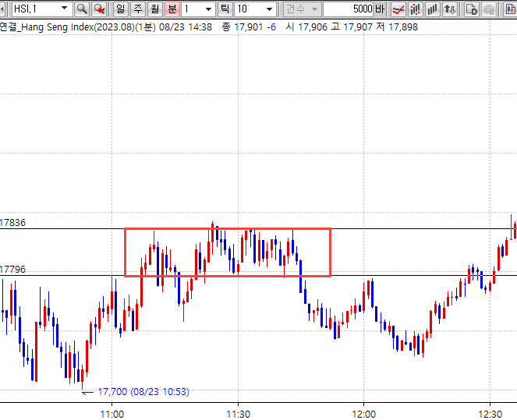The height and width of the screenshot is (420, 517).
Task: Click the up-down arrows icon
Action: click(450, 9)
